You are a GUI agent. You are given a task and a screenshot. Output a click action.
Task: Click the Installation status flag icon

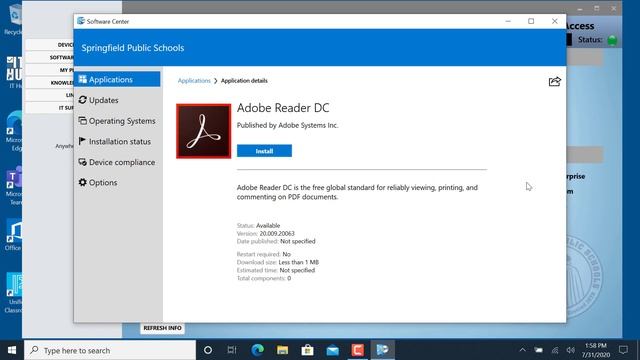(x=82, y=141)
